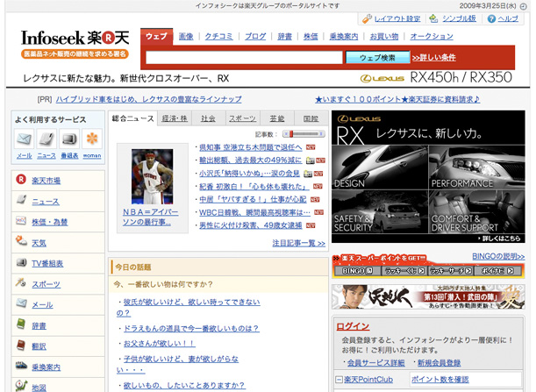Click the Mail envelope icon in frequently used services
The image size is (536, 392).
[24, 139]
